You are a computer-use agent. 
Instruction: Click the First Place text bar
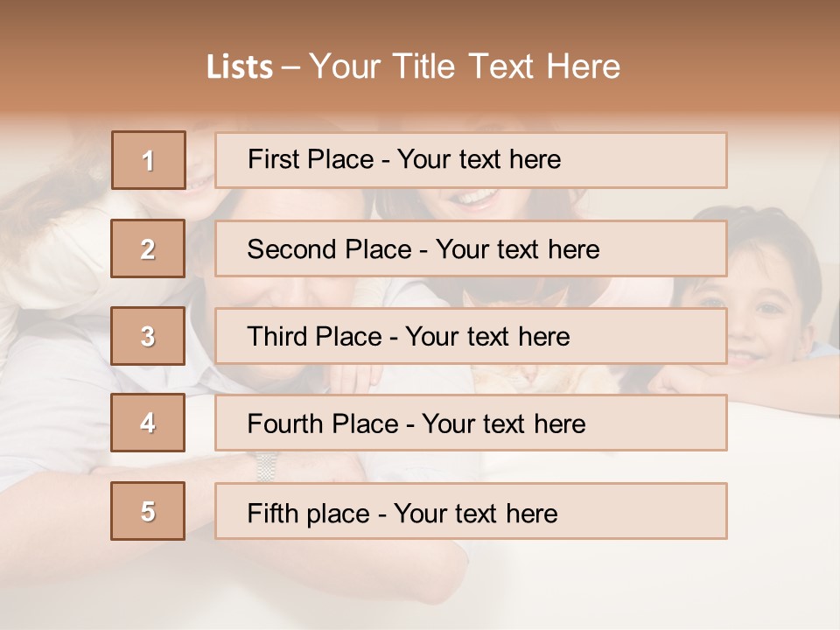471,160
